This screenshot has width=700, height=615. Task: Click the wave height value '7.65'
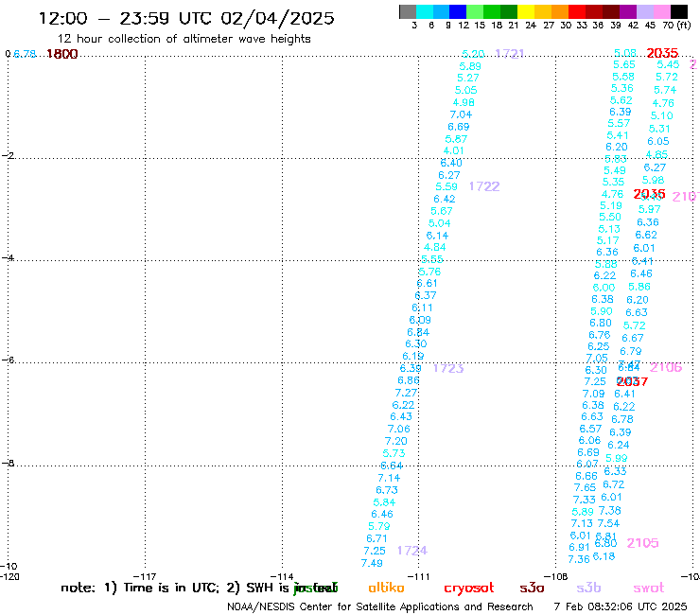[x=585, y=487]
